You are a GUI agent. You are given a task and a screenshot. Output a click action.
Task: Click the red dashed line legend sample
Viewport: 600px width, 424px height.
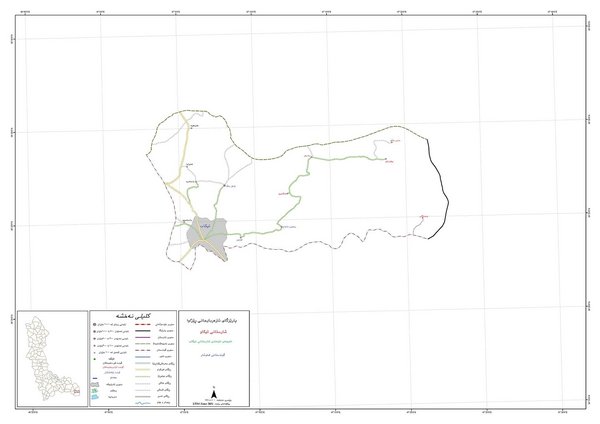pyautogui.click(x=142, y=325)
